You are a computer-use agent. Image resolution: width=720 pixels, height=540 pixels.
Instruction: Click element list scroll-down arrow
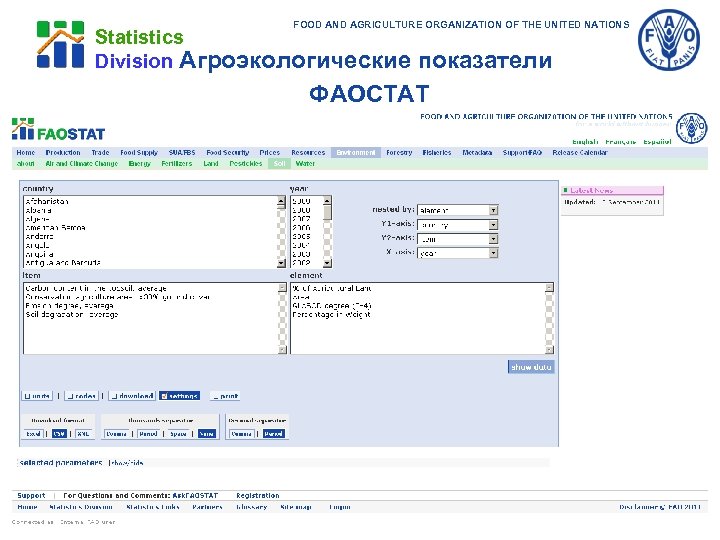coord(549,349)
